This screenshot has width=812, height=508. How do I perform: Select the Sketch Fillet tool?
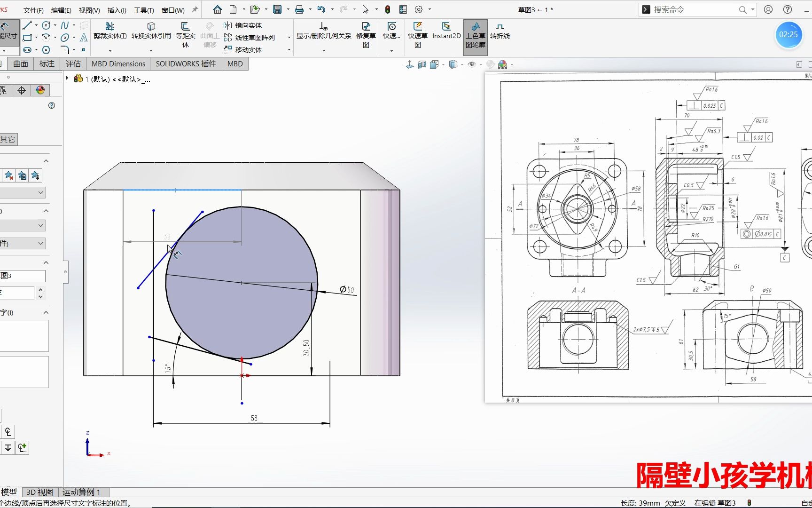click(65, 50)
